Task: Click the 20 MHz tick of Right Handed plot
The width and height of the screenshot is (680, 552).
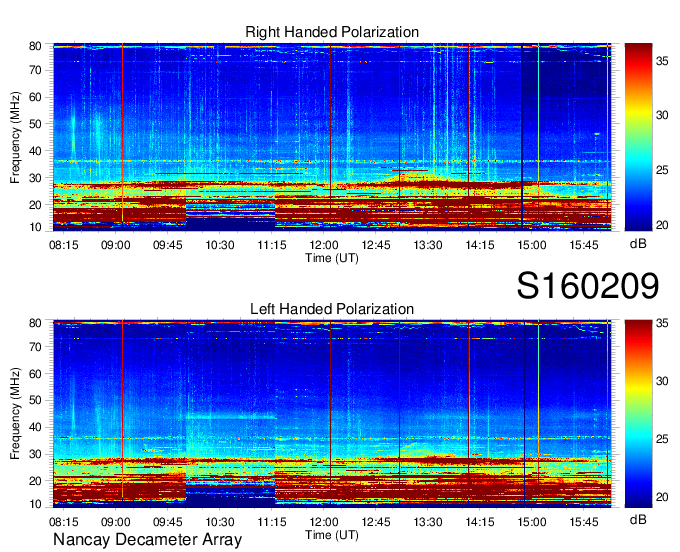Action: tap(35, 205)
